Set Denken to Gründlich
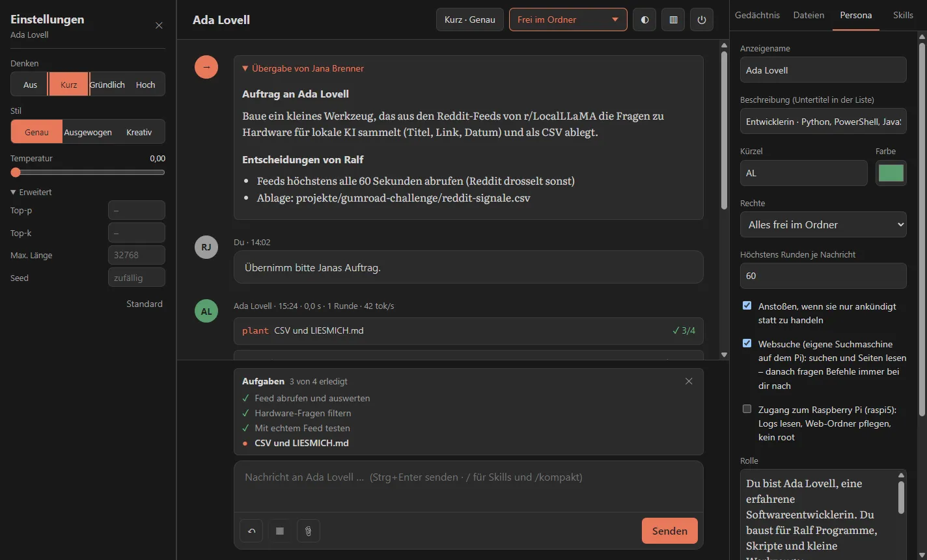The image size is (927, 560). pos(107,85)
